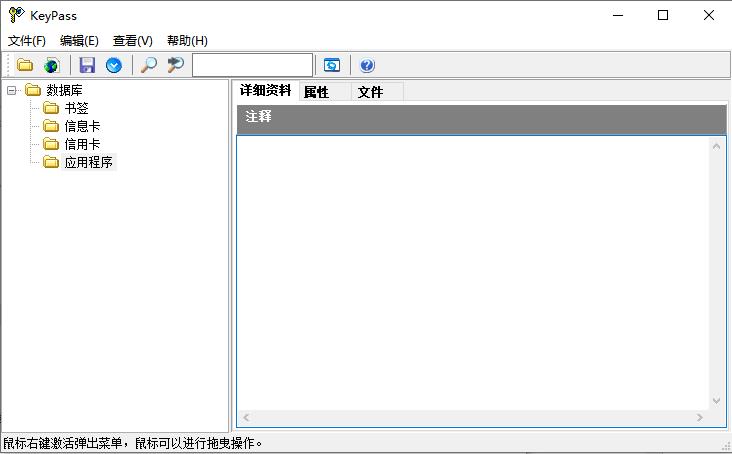The height and width of the screenshot is (454, 732).
Task: Open the 帮助(H) menu
Action: coord(187,41)
